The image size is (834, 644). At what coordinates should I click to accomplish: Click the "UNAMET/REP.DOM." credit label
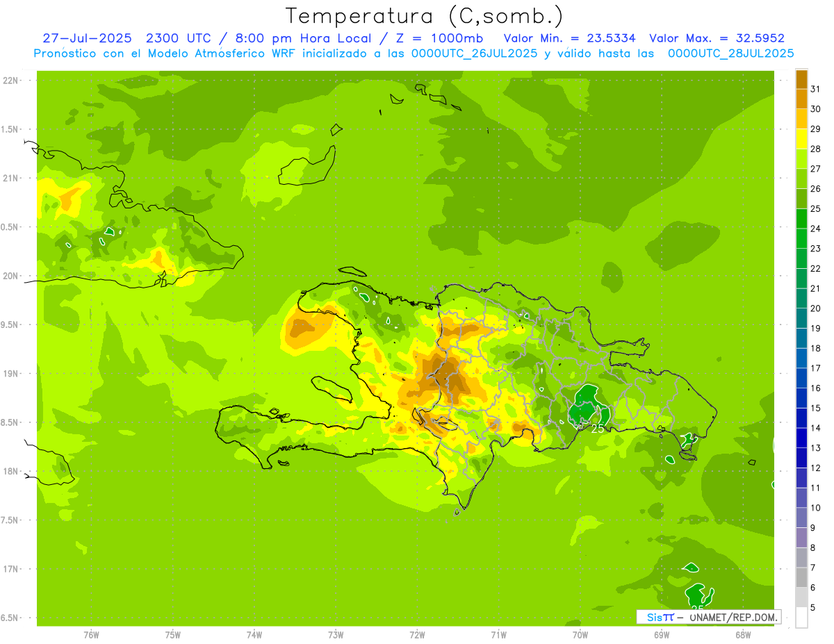tap(733, 617)
